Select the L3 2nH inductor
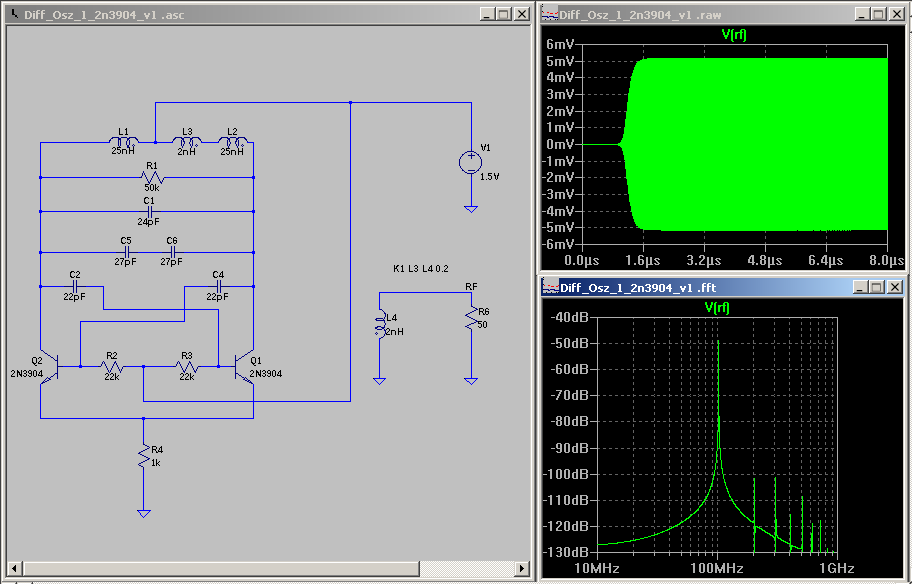This screenshot has height=584, width=912. coord(186,143)
